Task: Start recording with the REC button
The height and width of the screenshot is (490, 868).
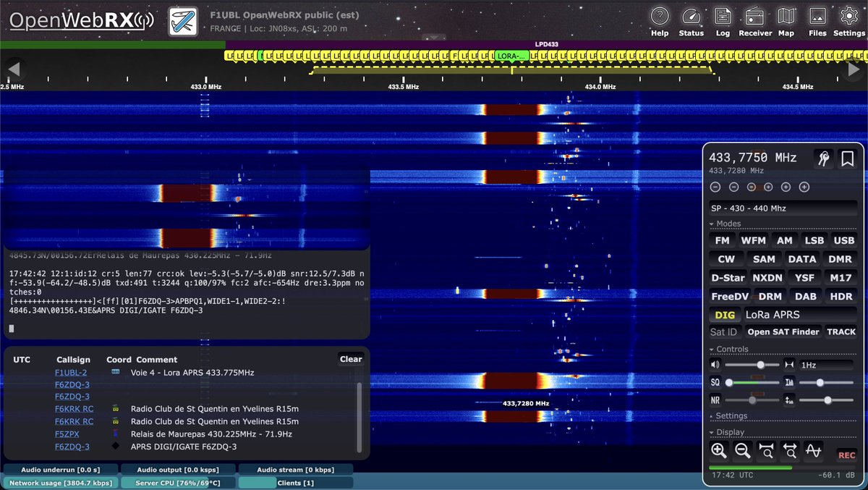Action: pyautogui.click(x=846, y=455)
